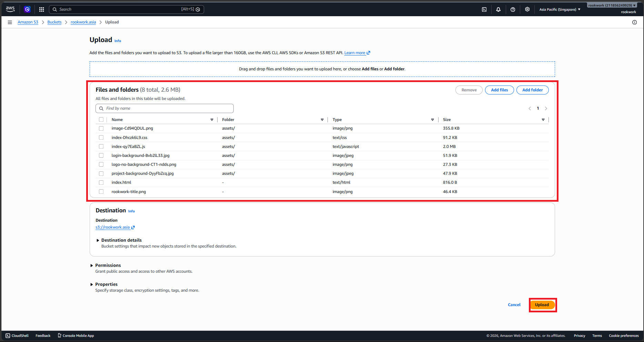Open Info link beside Destination heading
This screenshot has width=644, height=342.
(x=131, y=211)
